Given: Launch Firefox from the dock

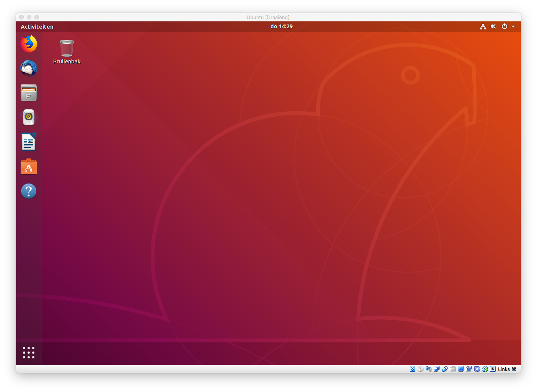Looking at the screenshot, I should pyautogui.click(x=29, y=44).
